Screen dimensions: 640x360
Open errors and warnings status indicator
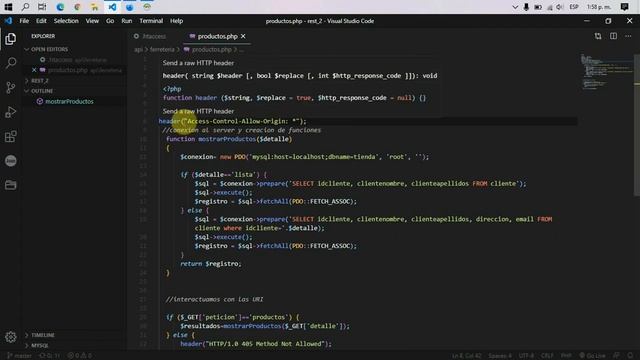click(x=80, y=356)
